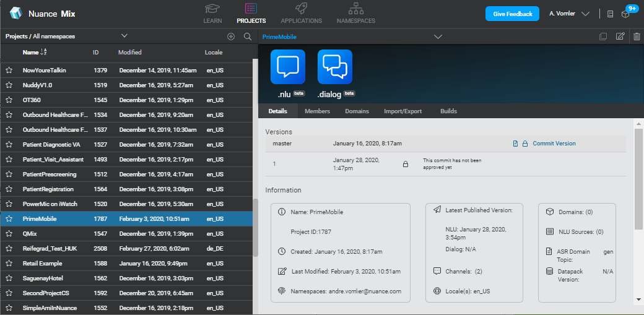
Task: Open the A. Vomler user menu
Action: (x=568, y=14)
